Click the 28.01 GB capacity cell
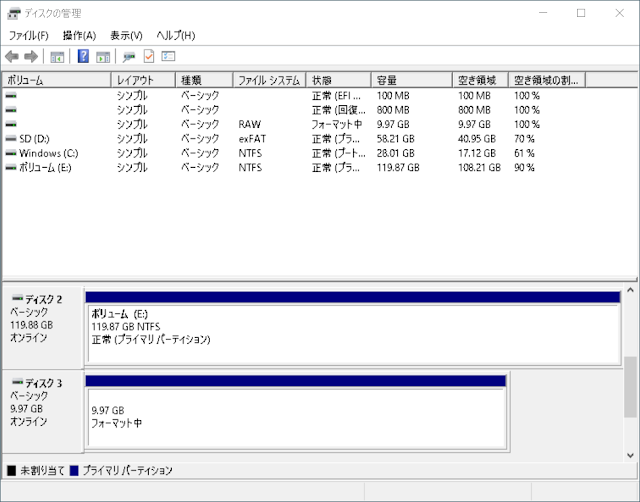This screenshot has height=502, width=640. point(396,153)
